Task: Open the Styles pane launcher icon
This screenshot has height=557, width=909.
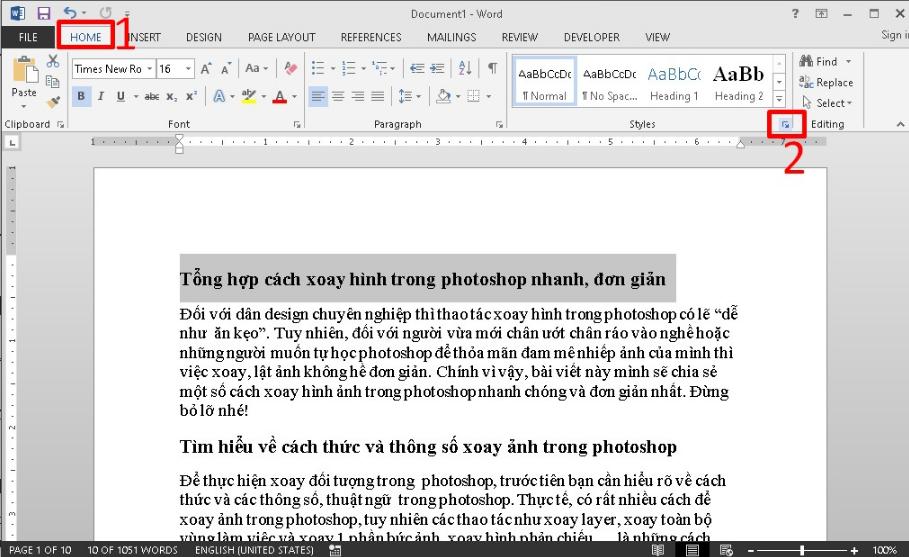Action: point(786,124)
